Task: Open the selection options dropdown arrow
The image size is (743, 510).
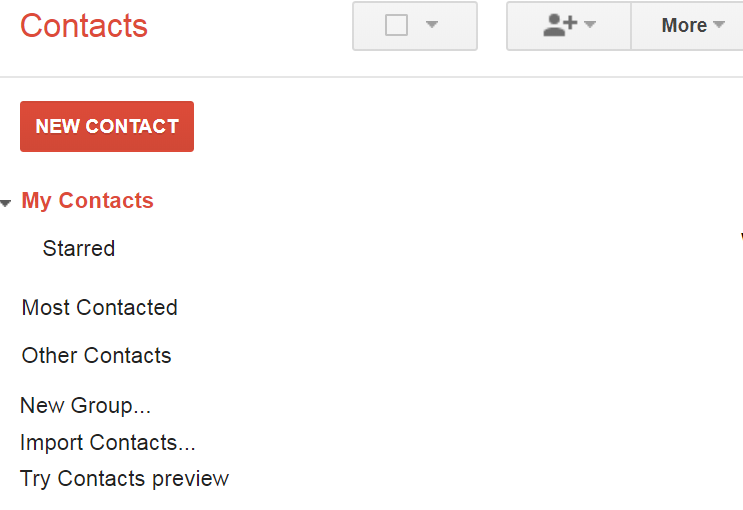Action: click(432, 25)
